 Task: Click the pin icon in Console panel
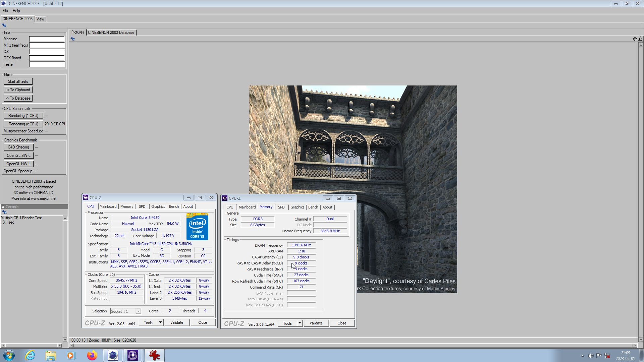coord(4,212)
